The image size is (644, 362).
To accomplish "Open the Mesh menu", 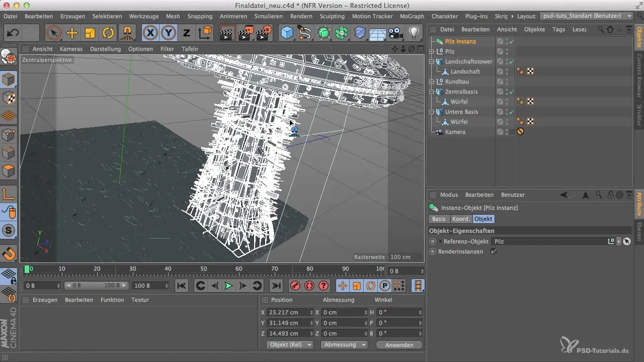I will click(x=173, y=16).
